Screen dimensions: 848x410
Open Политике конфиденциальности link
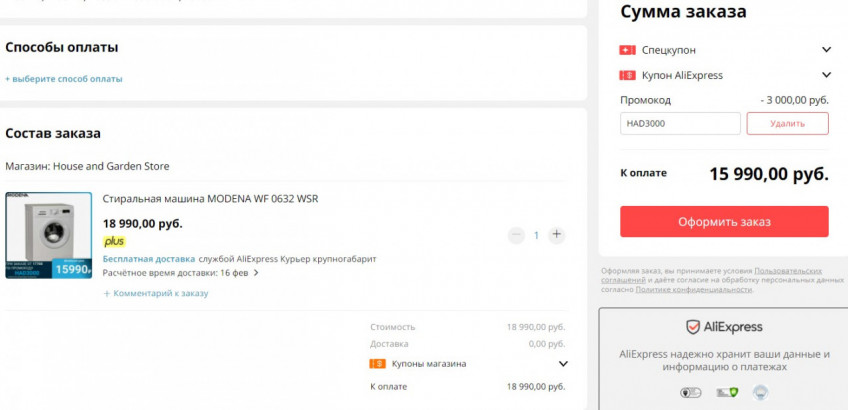[693, 289]
